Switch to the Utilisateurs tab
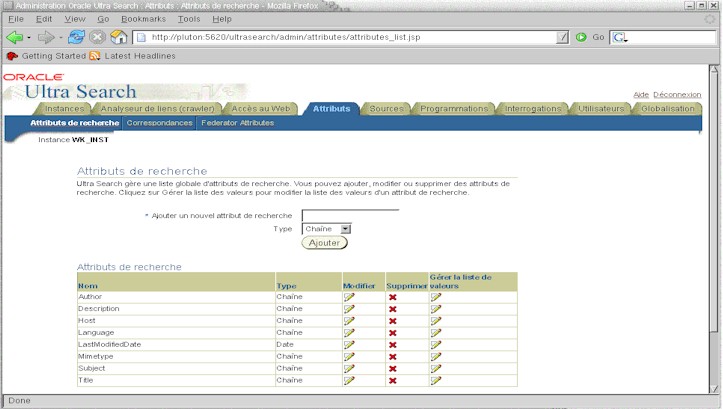This screenshot has width=723, height=409. (601, 109)
